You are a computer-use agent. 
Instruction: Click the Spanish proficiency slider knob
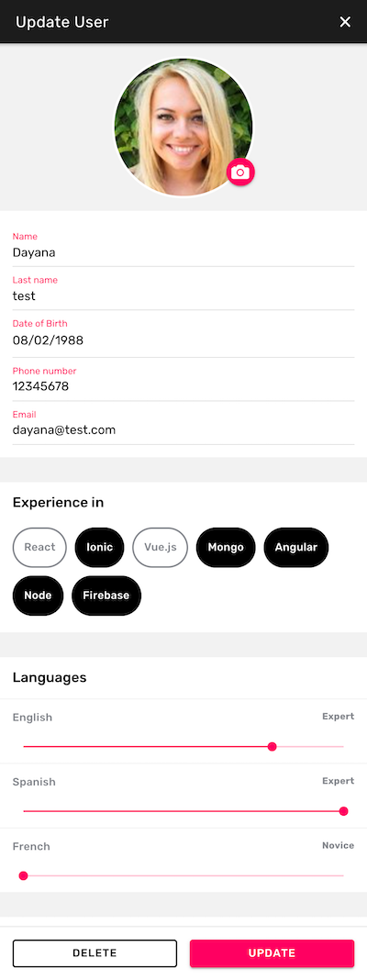343,811
